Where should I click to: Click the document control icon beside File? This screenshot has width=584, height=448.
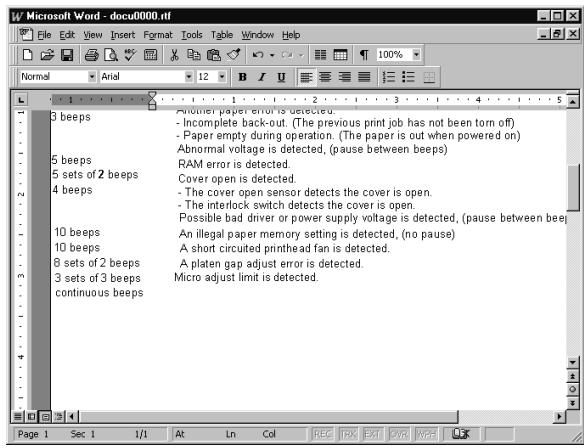pos(26,35)
